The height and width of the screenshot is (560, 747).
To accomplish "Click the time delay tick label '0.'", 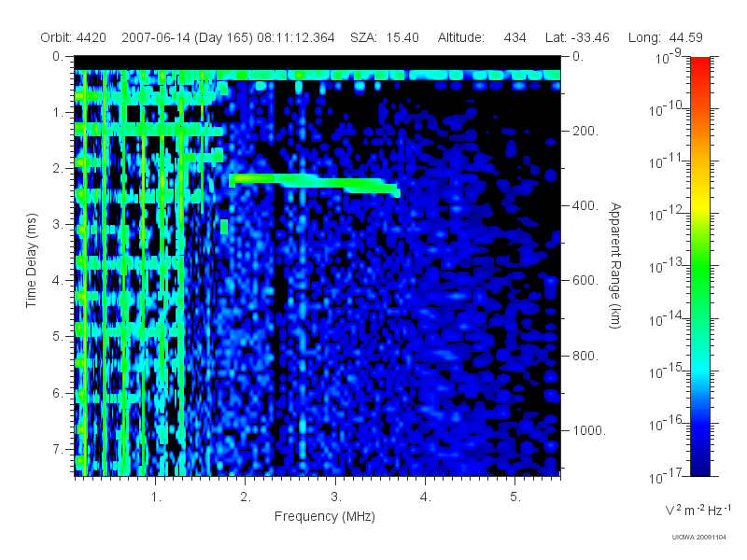I will pyautogui.click(x=58, y=56).
